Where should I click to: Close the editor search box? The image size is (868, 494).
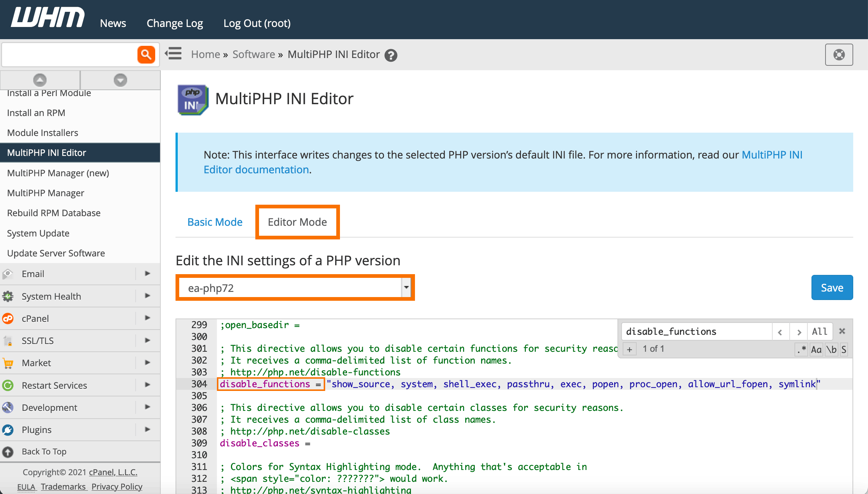(x=842, y=331)
